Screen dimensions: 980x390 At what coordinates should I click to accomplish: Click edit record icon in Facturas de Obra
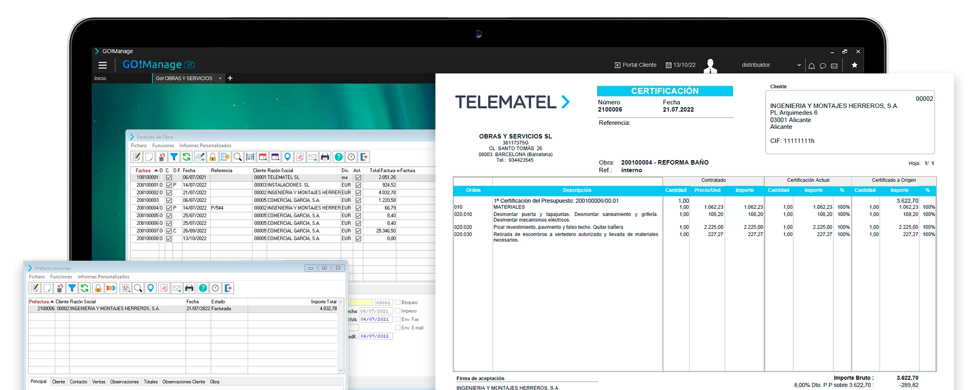[x=136, y=157]
